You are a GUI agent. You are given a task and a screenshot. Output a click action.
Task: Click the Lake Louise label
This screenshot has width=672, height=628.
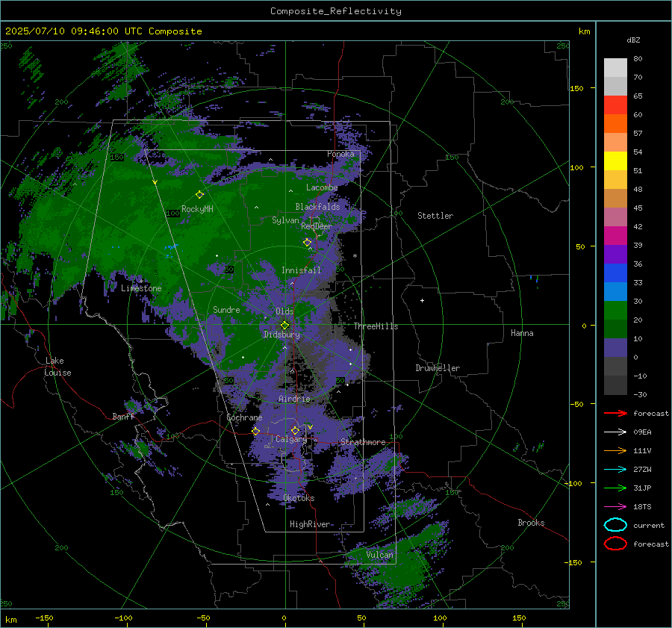coord(57,367)
